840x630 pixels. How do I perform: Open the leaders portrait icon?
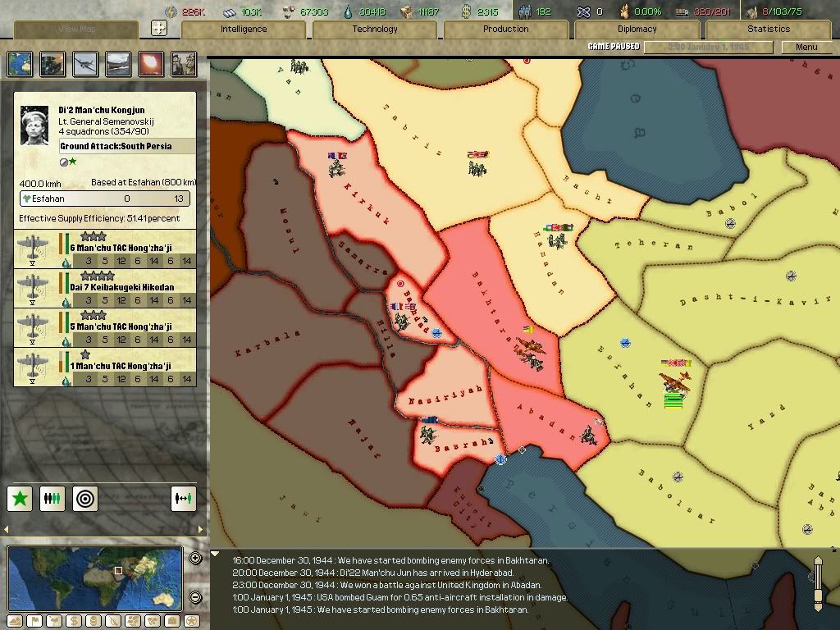(x=184, y=64)
